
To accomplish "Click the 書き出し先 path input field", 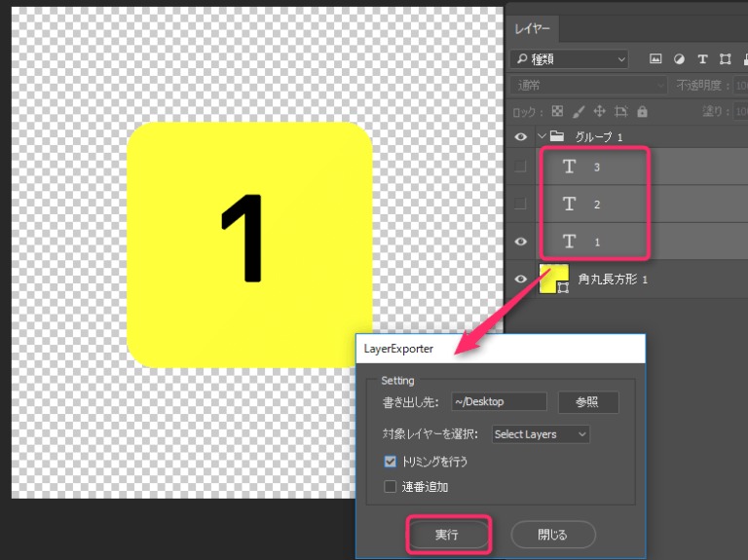I will tap(498, 402).
